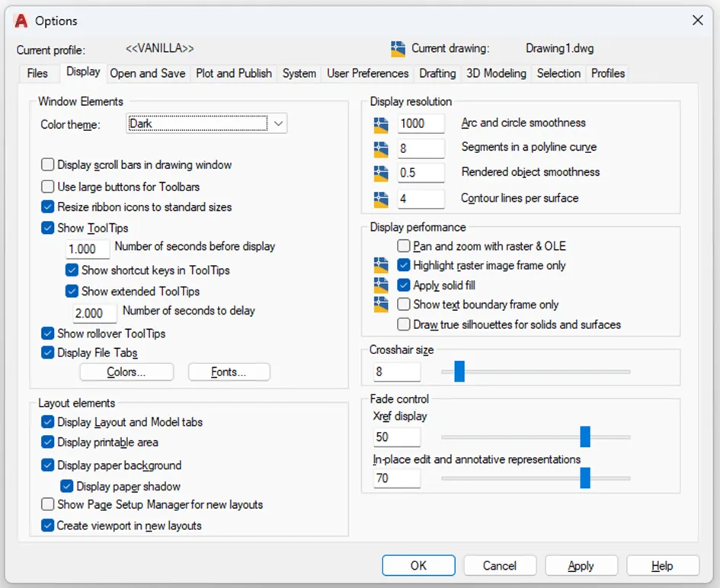Click the drawing icon next to Contour lines per surface
Viewport: 720px width, 588px height.
[381, 199]
